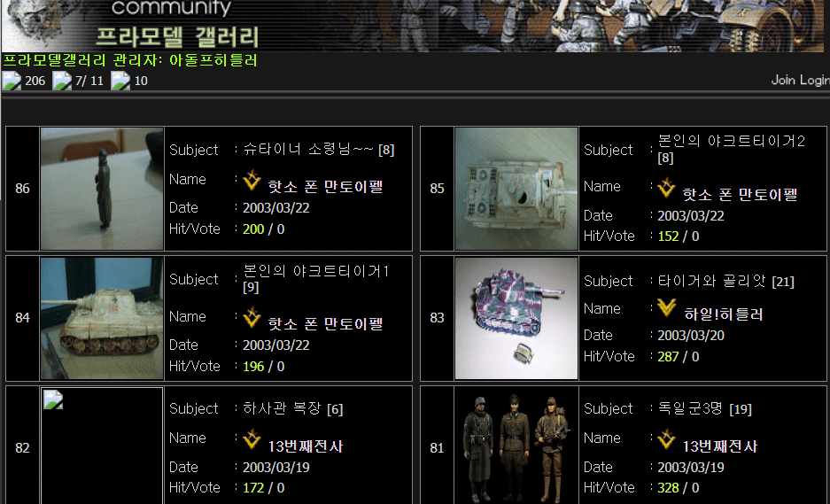Click the gold rank badge in post 85
Image resolution: width=830 pixels, height=504 pixels.
[666, 188]
